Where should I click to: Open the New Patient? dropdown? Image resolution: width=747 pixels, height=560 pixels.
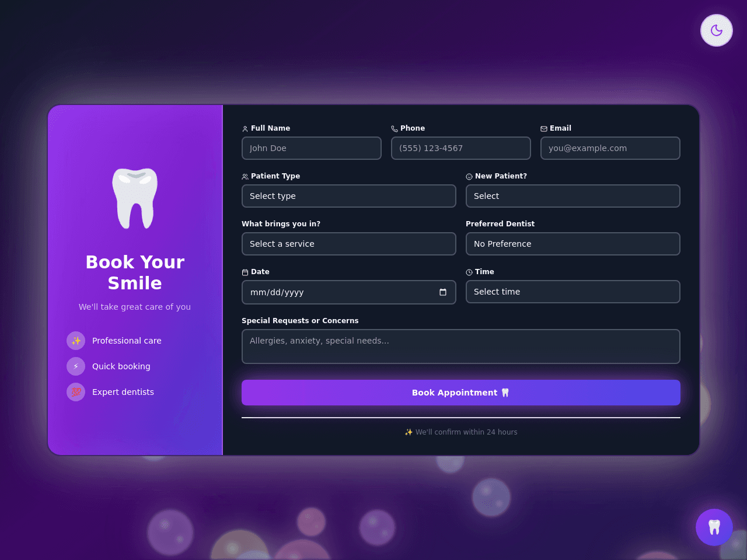click(573, 196)
